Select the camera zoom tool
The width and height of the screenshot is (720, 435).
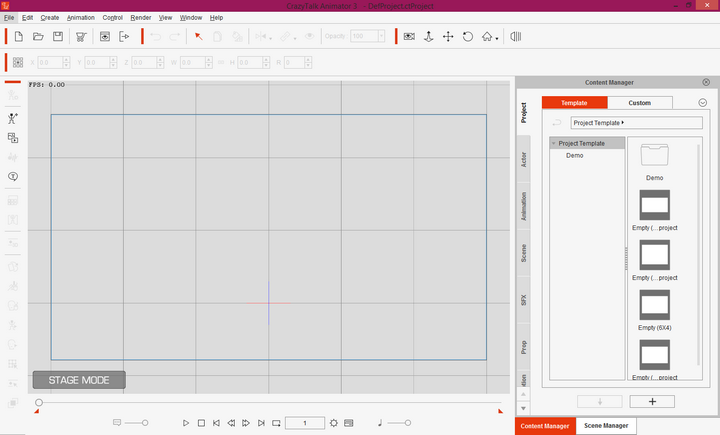[428, 37]
